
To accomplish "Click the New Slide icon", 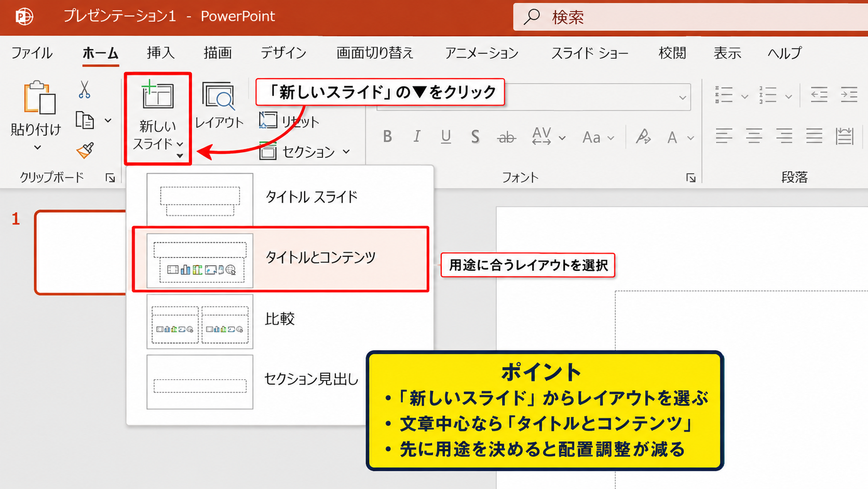I will (x=157, y=95).
